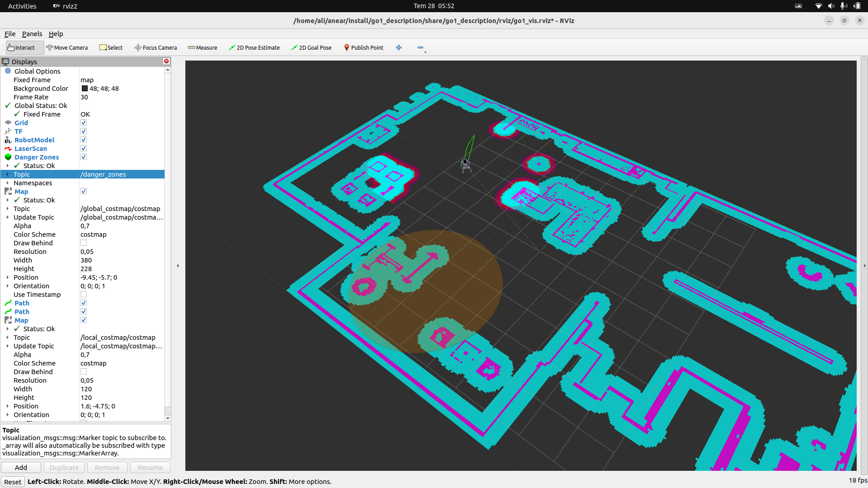Expand the Position property of global costmap
This screenshot has width=868, height=488.
(x=8, y=277)
